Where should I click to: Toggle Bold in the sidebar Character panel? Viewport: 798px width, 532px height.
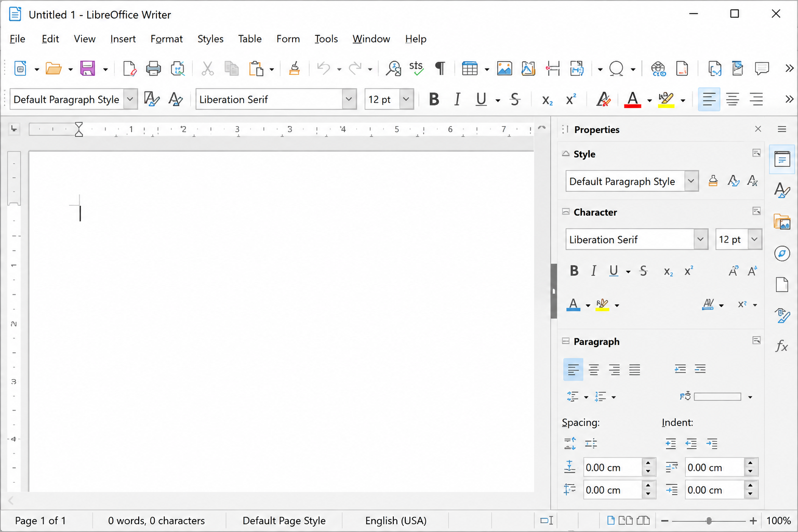click(574, 271)
